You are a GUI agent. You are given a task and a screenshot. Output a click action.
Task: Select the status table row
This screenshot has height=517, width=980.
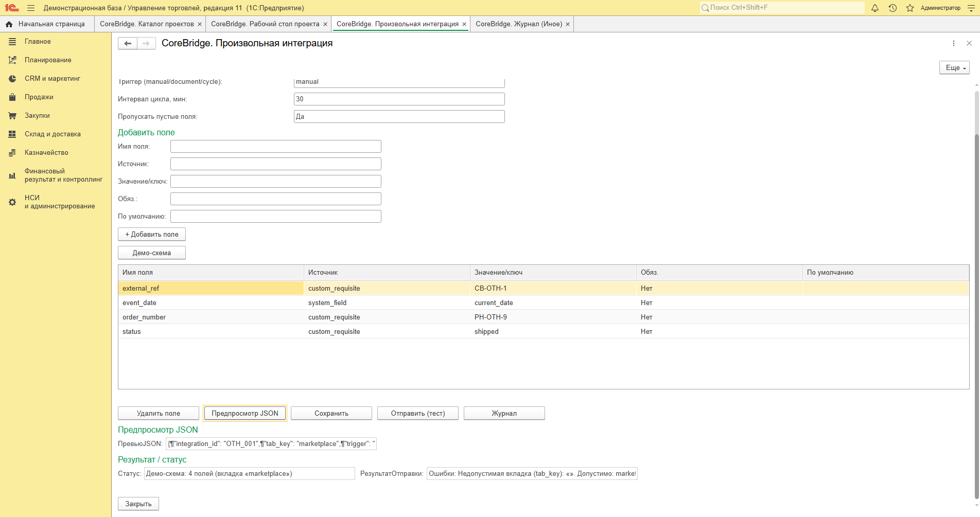pyautogui.click(x=544, y=332)
